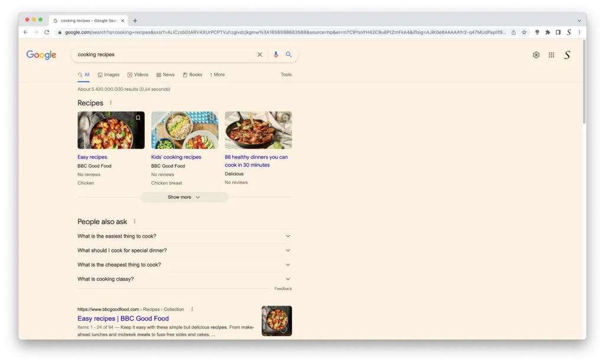Click the Kids' cooking recipes thumbnail

(184, 131)
